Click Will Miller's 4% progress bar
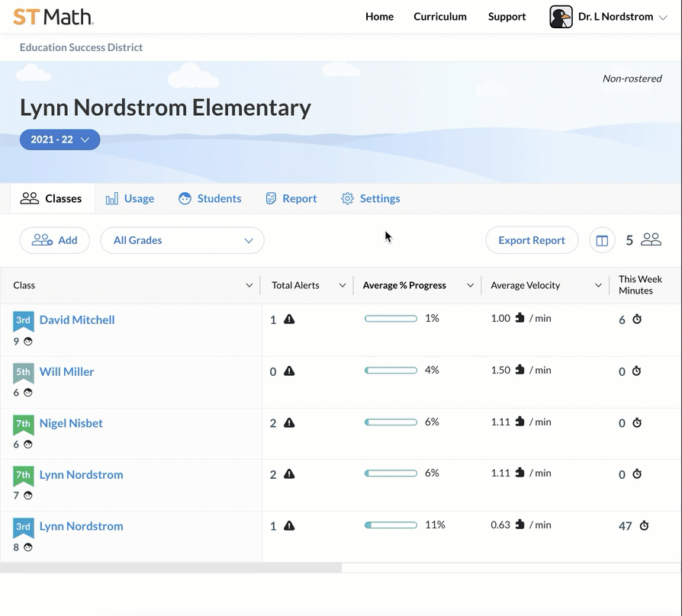This screenshot has width=682, height=616. (391, 371)
